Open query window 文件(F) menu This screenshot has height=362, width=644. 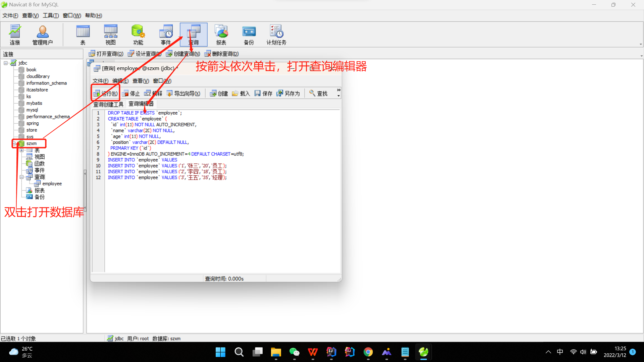pyautogui.click(x=101, y=81)
